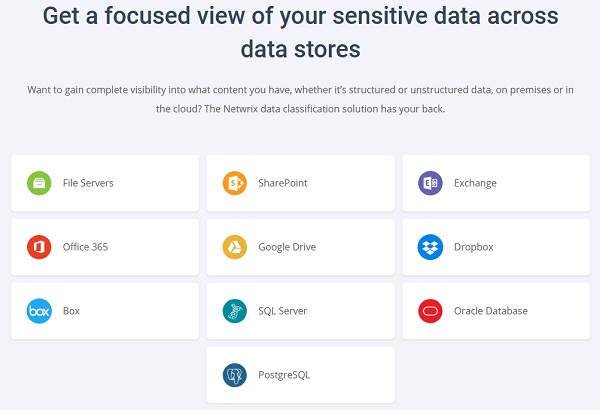Click the blue Dropbox icon

430,247
